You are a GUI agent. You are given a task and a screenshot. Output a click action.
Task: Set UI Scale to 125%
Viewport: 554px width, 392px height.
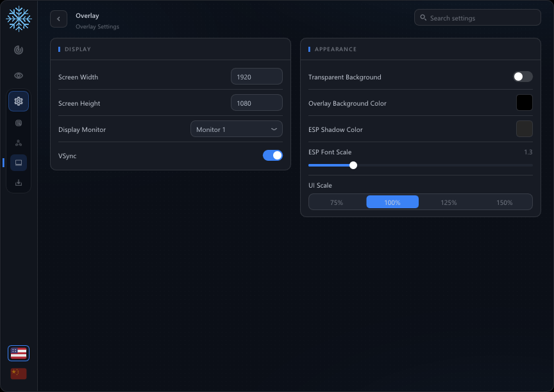tap(449, 202)
